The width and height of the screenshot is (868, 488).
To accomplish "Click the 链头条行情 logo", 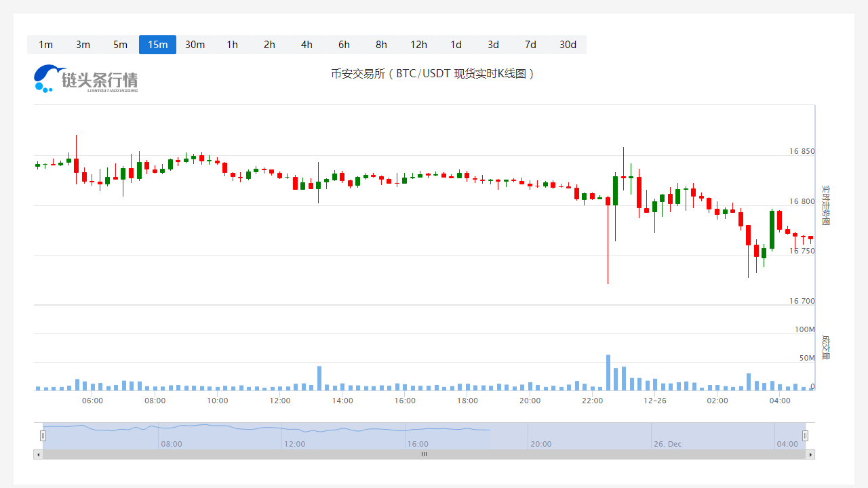I will coord(86,79).
